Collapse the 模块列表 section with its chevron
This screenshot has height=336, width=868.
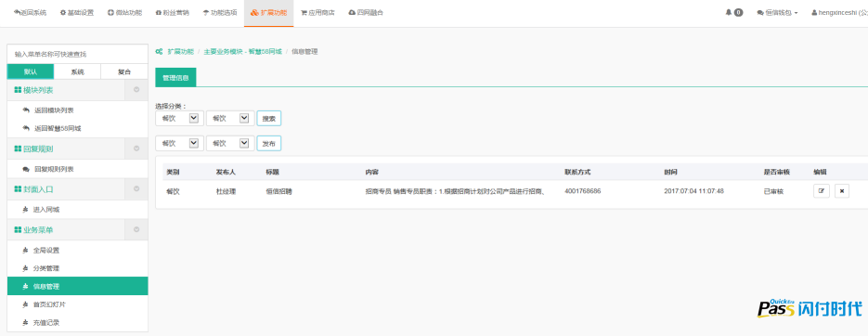point(136,90)
